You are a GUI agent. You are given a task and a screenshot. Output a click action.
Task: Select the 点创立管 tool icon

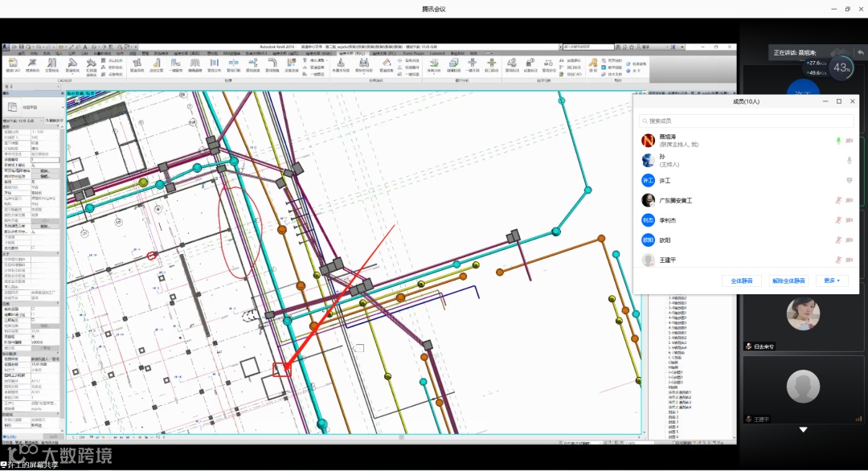point(156,63)
